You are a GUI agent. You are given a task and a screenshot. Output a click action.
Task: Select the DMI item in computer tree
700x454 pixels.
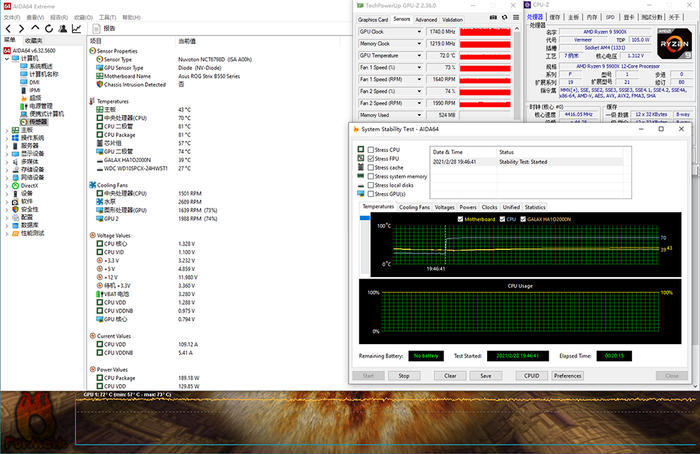tap(34, 82)
